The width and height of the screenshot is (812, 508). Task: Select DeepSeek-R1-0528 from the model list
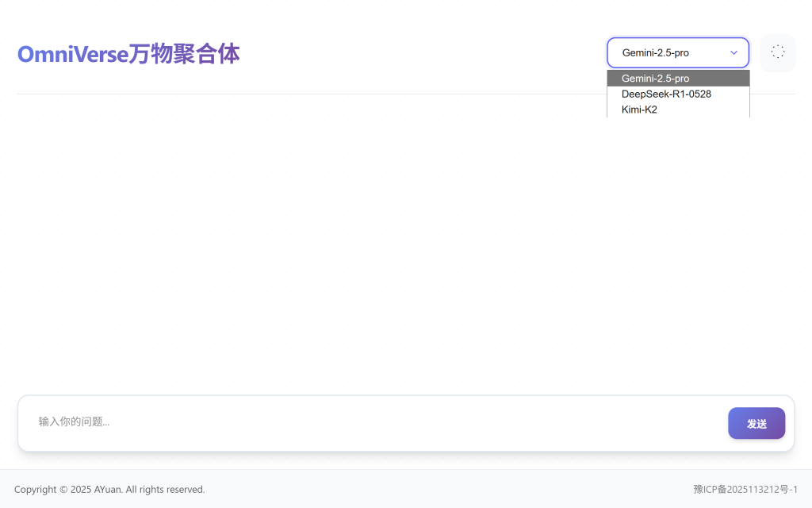coord(678,94)
